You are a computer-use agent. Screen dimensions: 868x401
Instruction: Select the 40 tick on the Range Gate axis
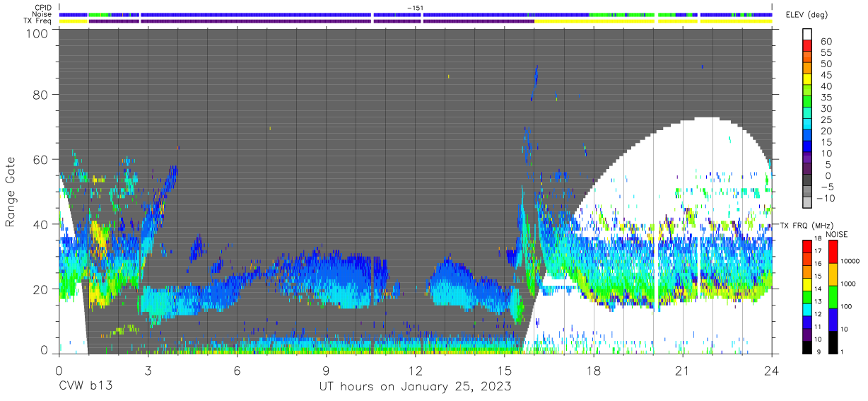(40, 224)
